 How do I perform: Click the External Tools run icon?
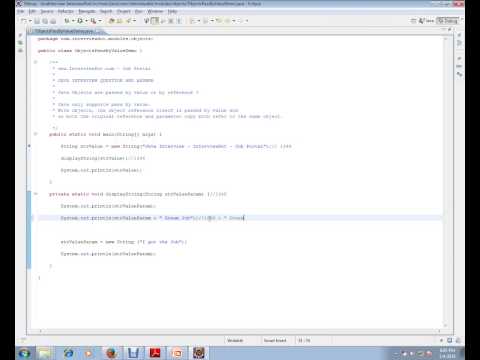93,21
